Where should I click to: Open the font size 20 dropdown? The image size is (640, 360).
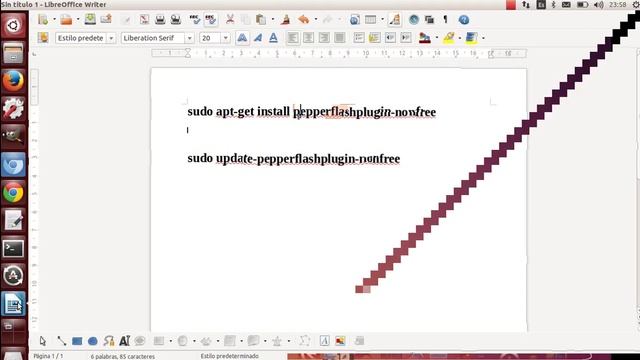[x=225, y=38]
